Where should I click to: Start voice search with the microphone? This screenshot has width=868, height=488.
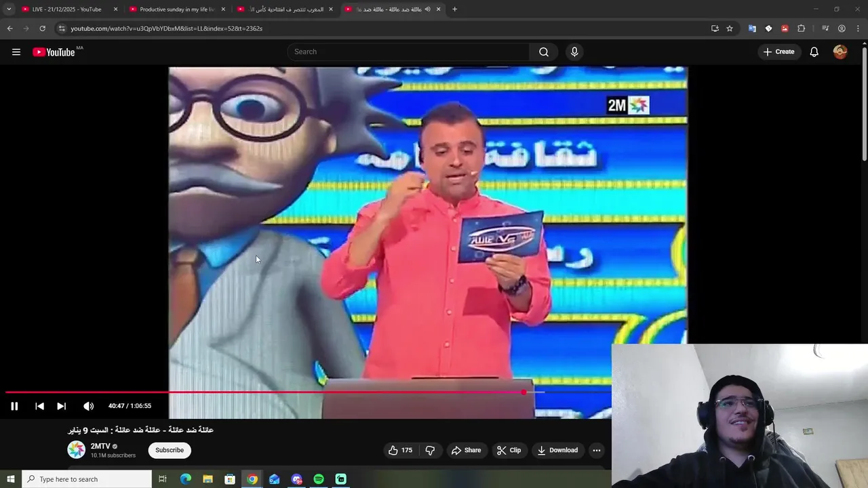click(x=574, y=52)
